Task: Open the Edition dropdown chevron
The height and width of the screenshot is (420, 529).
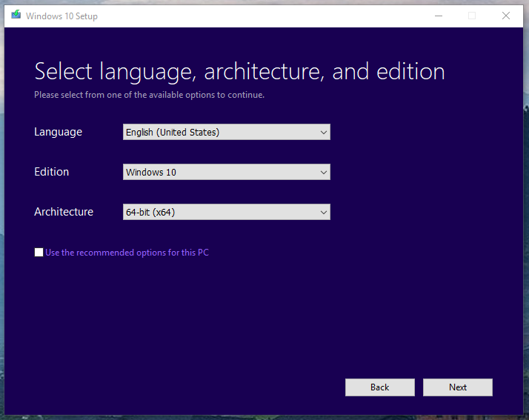Action: pyautogui.click(x=323, y=173)
